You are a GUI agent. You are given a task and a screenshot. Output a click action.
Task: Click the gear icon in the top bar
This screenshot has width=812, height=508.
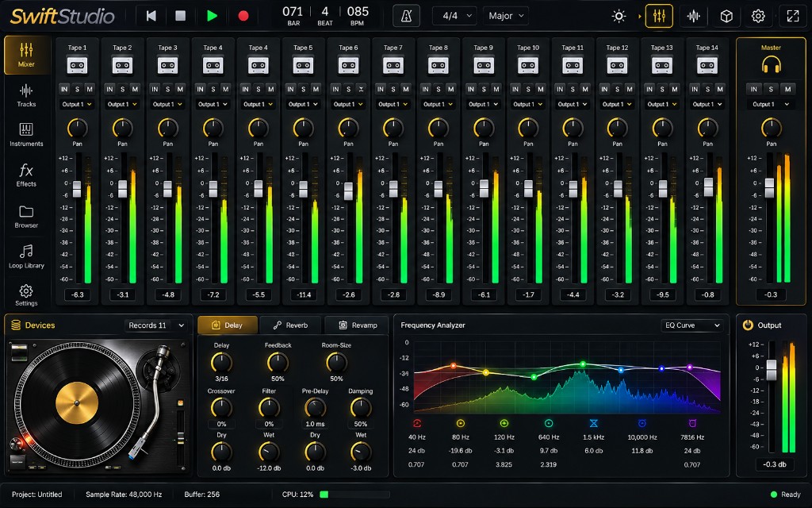click(758, 16)
